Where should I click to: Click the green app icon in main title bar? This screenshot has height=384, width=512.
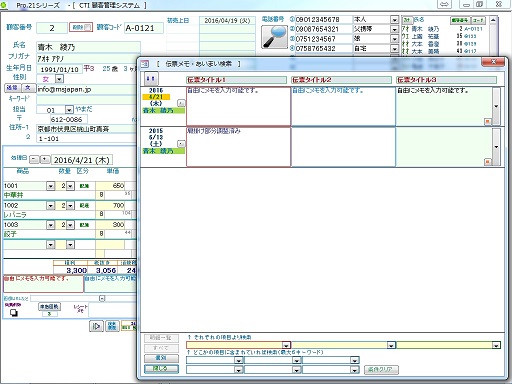4,5
